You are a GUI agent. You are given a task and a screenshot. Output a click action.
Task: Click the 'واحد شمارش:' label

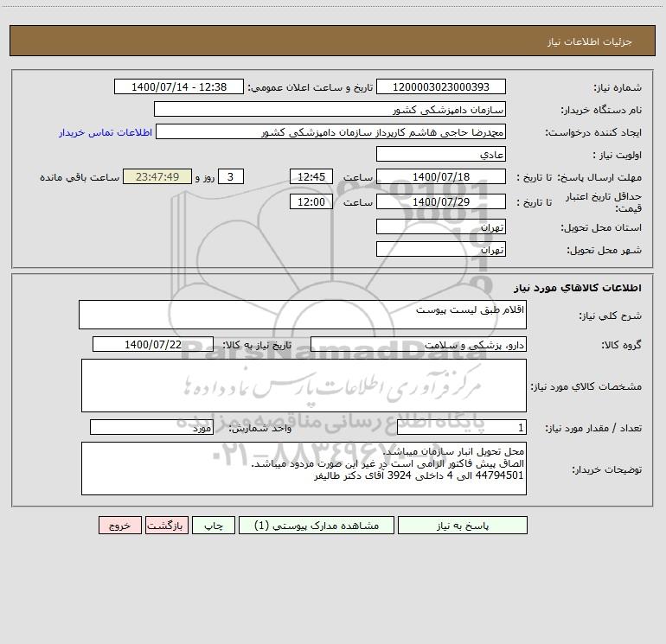click(x=260, y=429)
